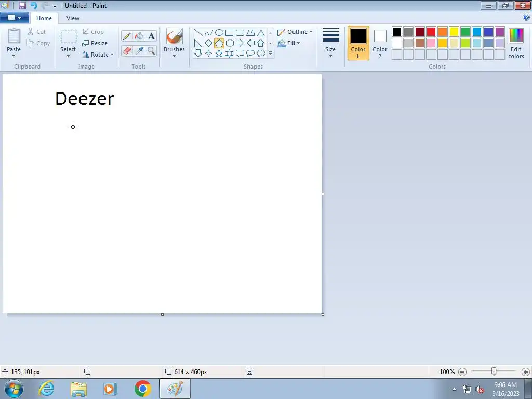Activate Color 1 foreground selector

coord(358,43)
